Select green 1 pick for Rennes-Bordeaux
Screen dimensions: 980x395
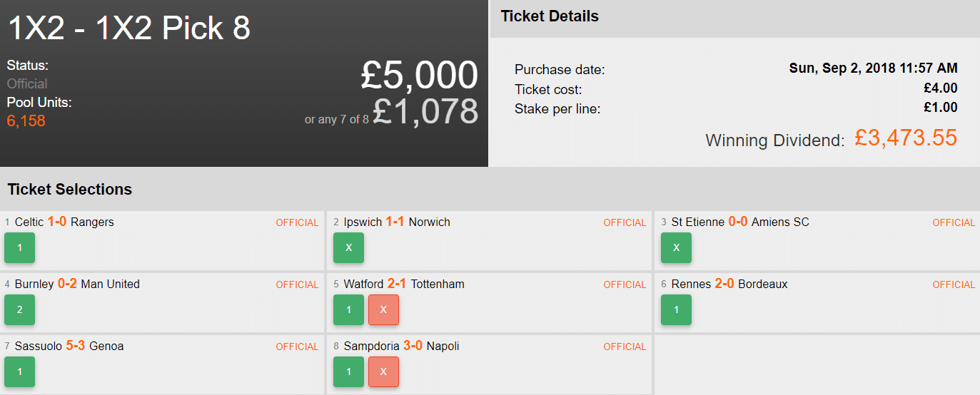(x=676, y=309)
